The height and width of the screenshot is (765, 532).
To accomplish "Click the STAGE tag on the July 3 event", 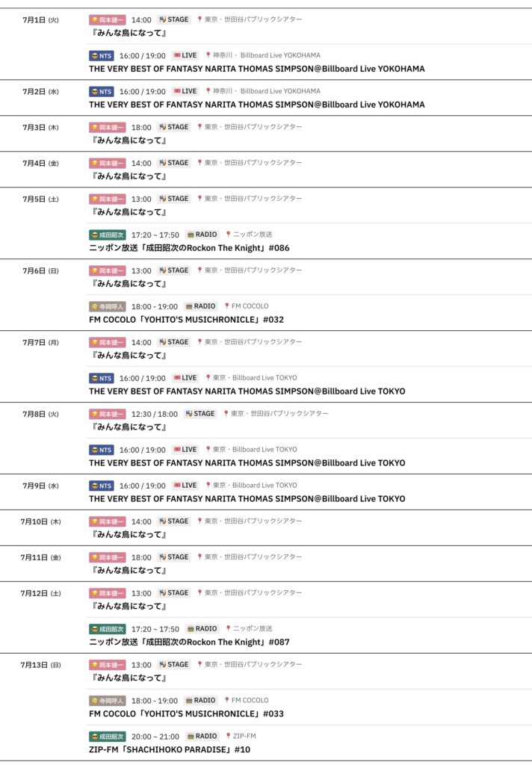I will click(174, 127).
